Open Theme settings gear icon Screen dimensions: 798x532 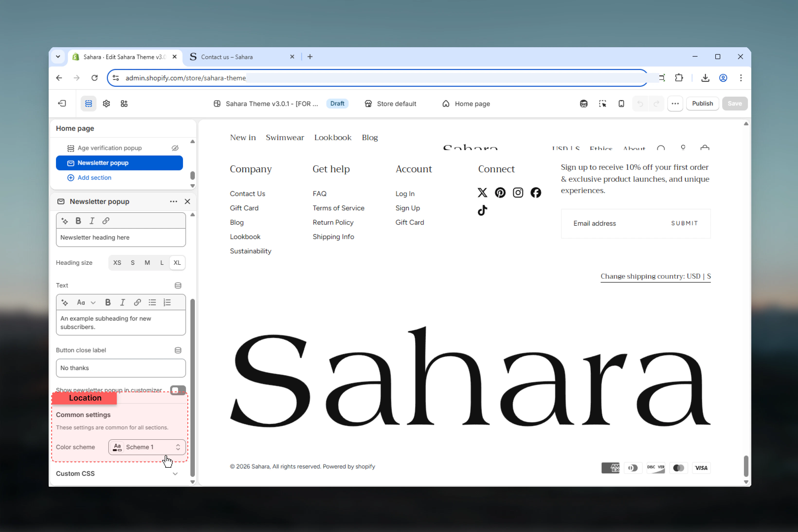coord(107,103)
